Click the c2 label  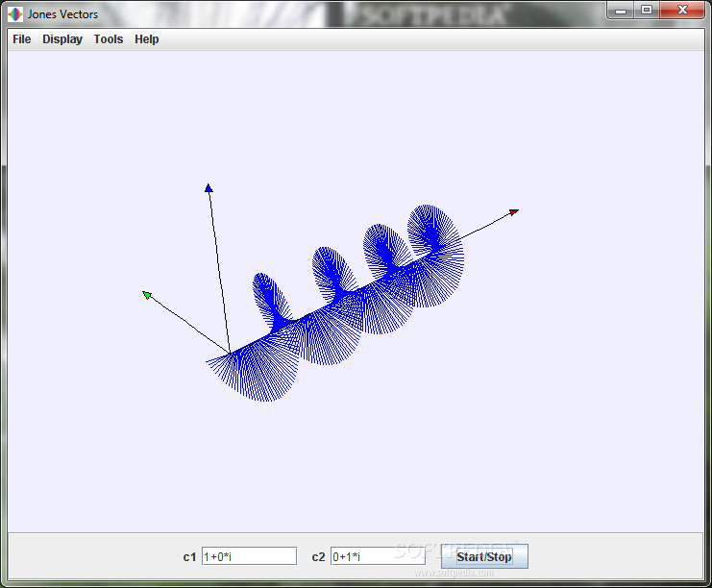pyautogui.click(x=318, y=557)
